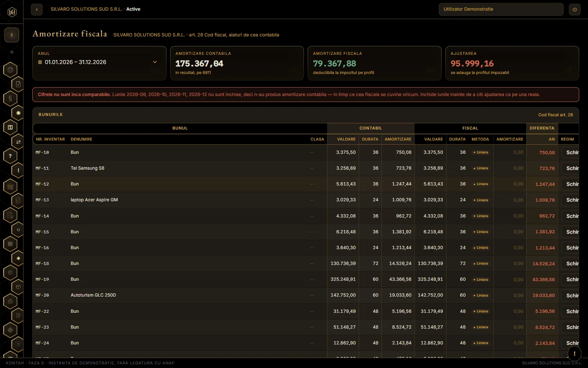Click the warning banner about unclosed months
This screenshot has height=368, width=588.
[x=305, y=95]
